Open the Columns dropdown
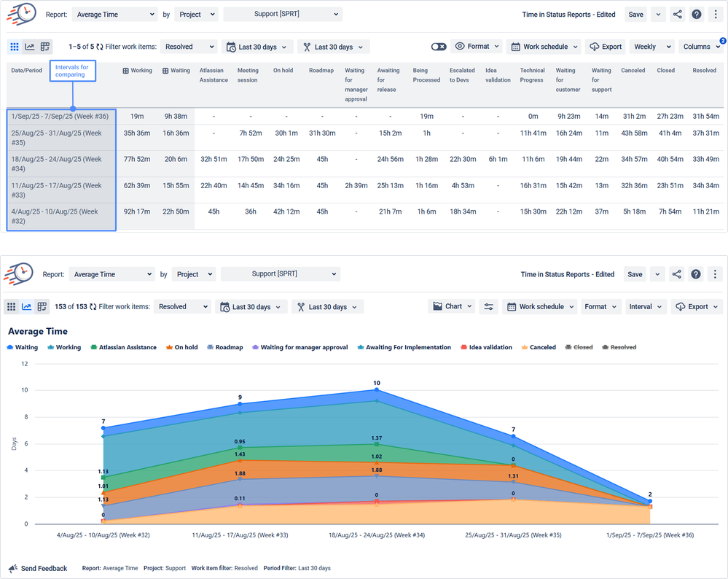This screenshot has height=579, width=728. pyautogui.click(x=701, y=47)
